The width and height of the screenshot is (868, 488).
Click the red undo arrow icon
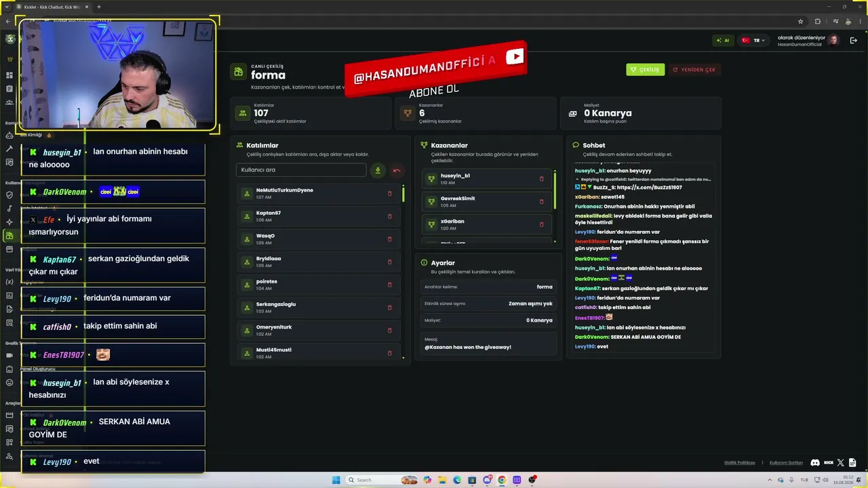(397, 170)
